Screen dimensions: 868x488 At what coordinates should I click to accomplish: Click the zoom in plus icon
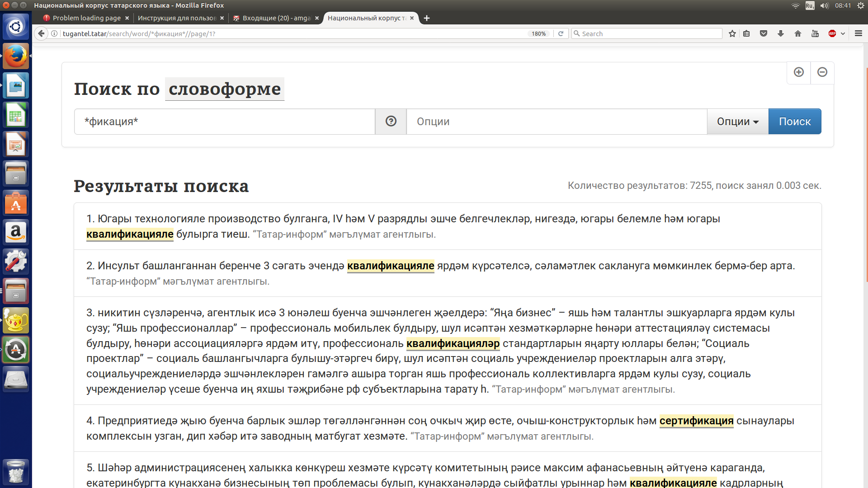click(798, 72)
